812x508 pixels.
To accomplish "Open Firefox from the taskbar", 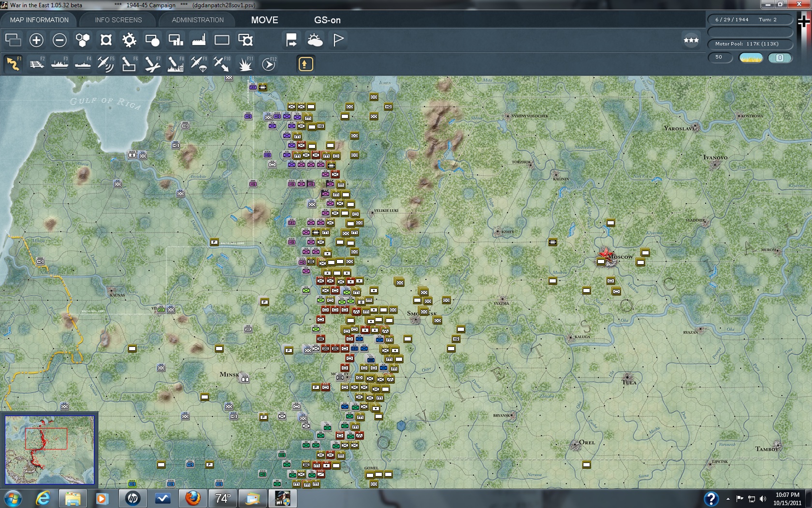I will [x=193, y=498].
